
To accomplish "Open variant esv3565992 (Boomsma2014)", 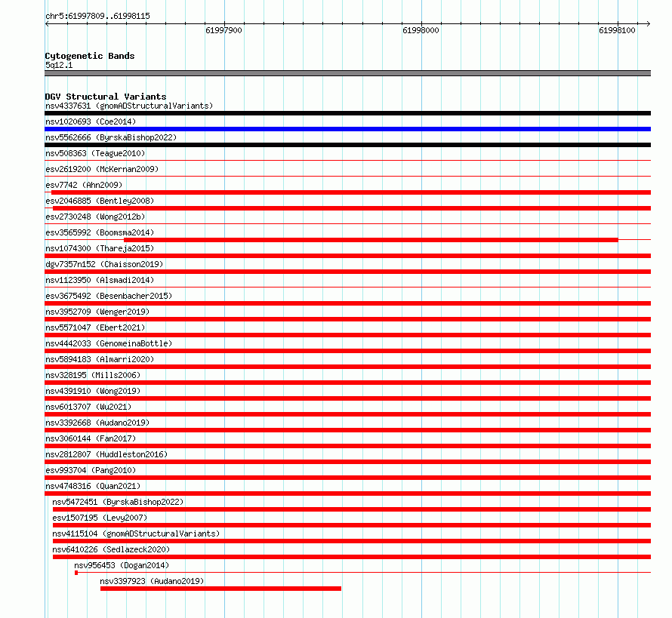I will [x=100, y=232].
